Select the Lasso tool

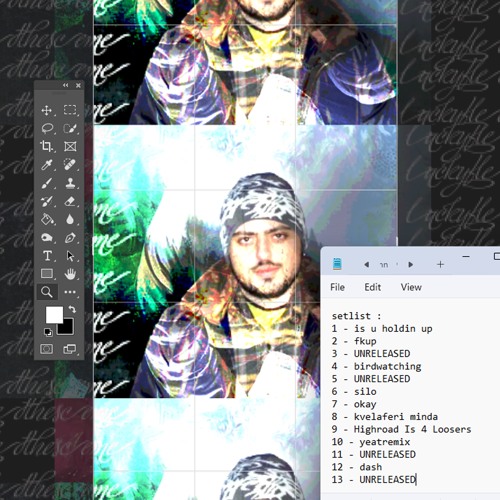coord(47,128)
